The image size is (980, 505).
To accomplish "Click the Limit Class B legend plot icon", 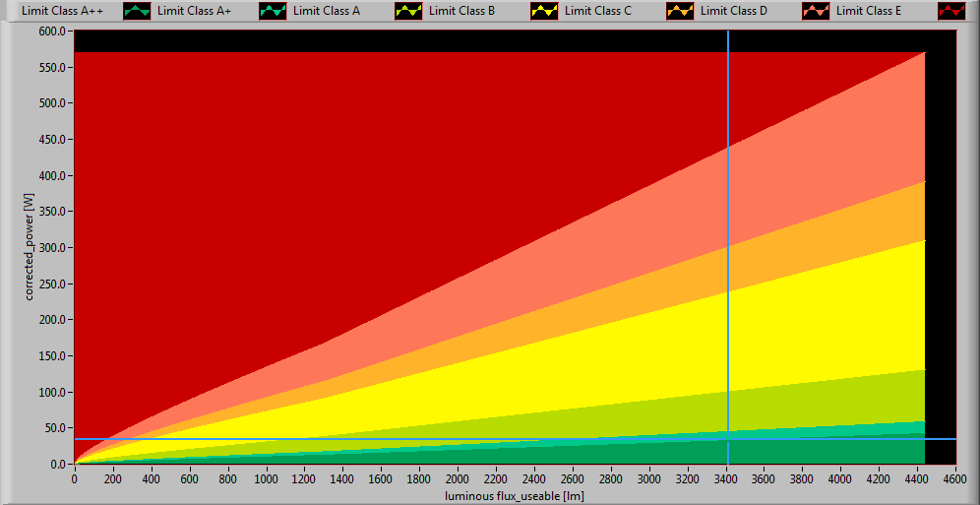I will (545, 11).
